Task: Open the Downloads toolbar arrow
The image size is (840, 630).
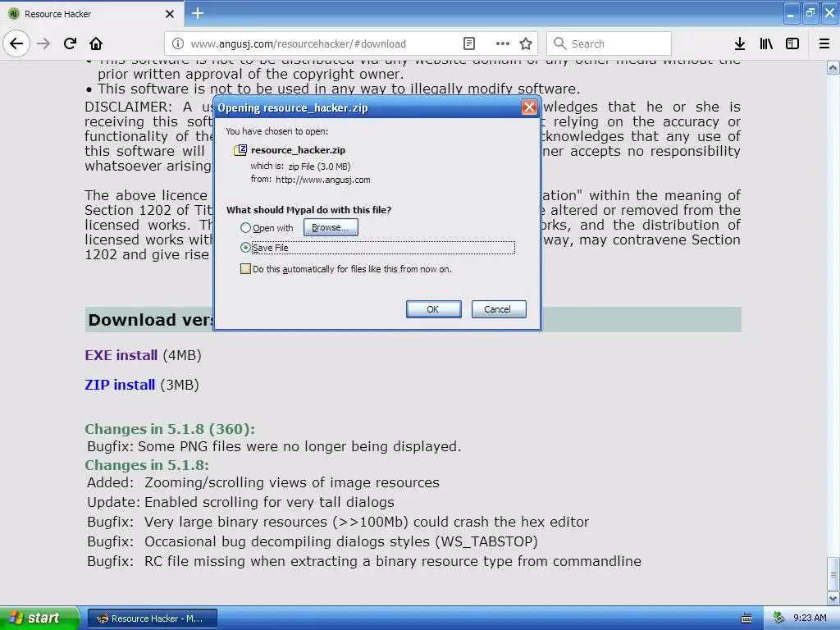Action: [740, 43]
